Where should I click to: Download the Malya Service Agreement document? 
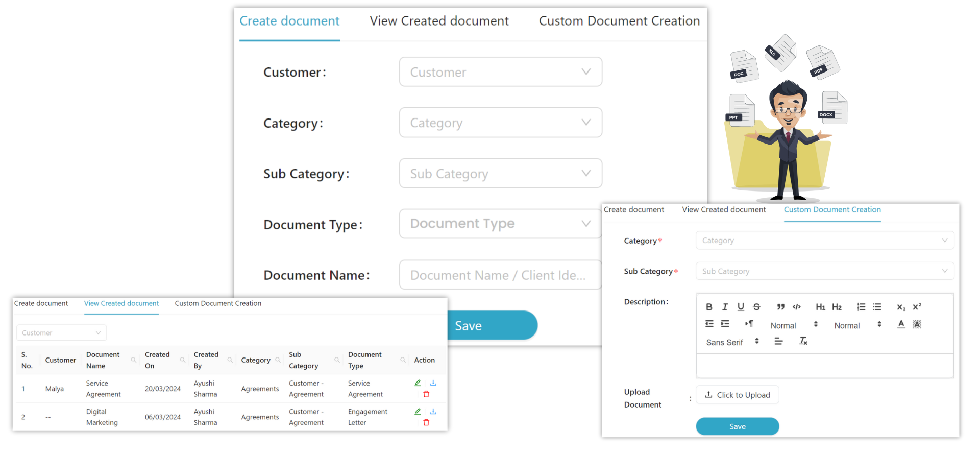(433, 383)
